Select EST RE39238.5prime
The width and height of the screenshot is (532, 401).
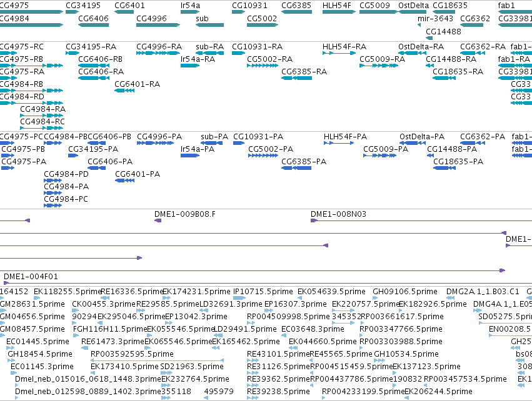point(278,392)
